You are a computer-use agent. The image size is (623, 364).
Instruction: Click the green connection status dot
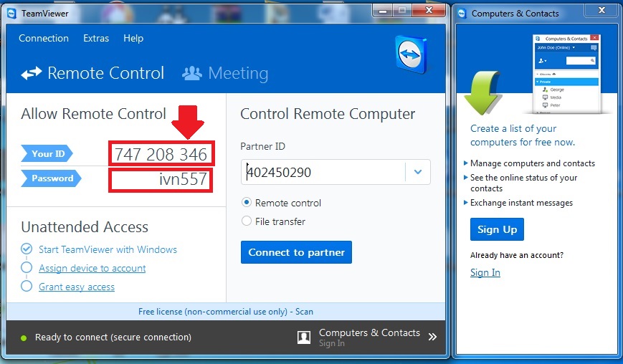point(24,337)
